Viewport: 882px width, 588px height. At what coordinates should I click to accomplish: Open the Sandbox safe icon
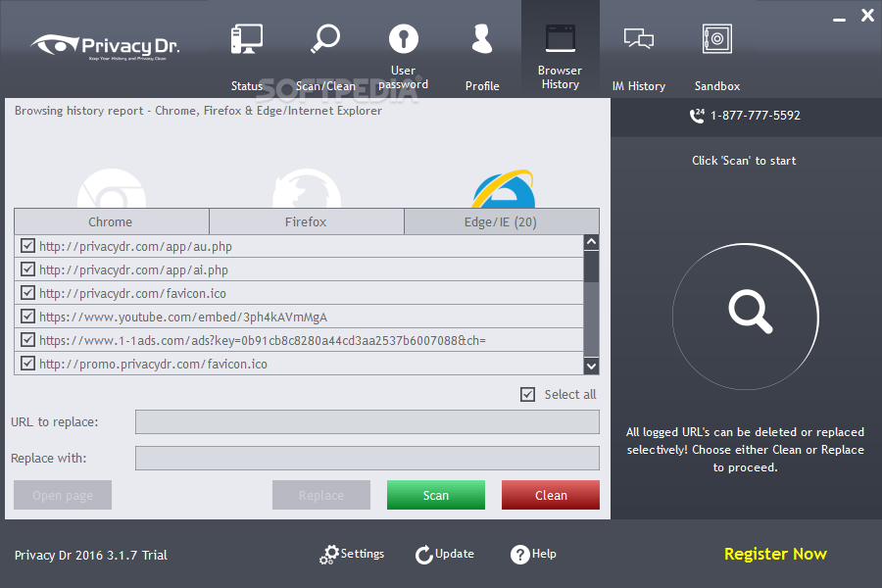pyautogui.click(x=717, y=39)
